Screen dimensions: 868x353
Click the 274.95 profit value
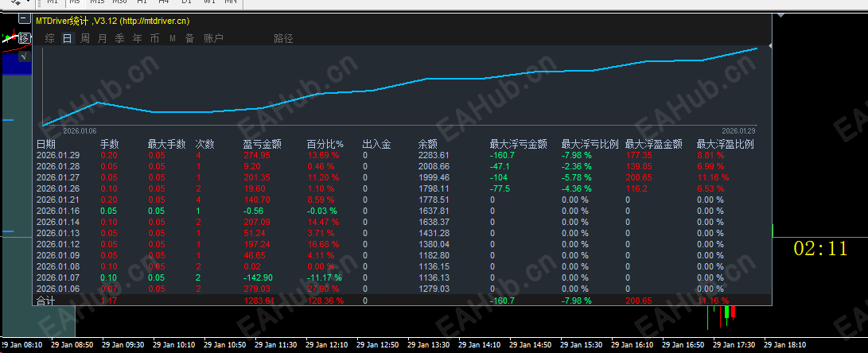pyautogui.click(x=258, y=156)
